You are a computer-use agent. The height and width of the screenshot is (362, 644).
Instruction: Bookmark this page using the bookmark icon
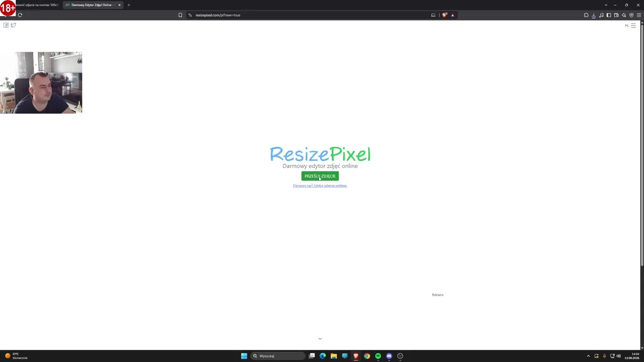(x=180, y=15)
